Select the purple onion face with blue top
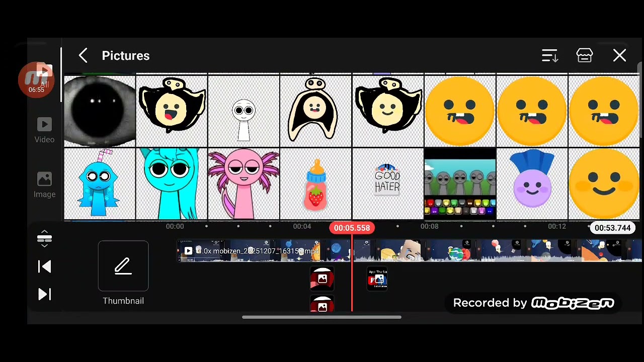This screenshot has width=644, height=362. tap(531, 184)
